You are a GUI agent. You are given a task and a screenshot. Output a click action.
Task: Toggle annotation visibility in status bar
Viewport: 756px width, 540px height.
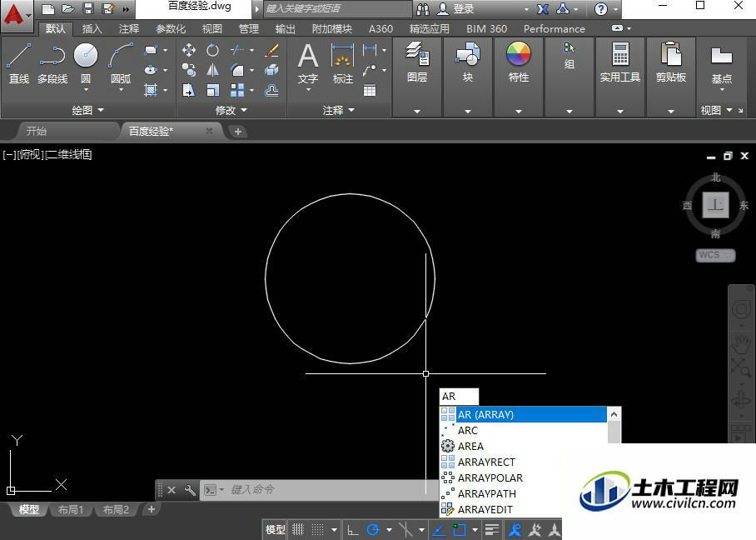pos(515,530)
